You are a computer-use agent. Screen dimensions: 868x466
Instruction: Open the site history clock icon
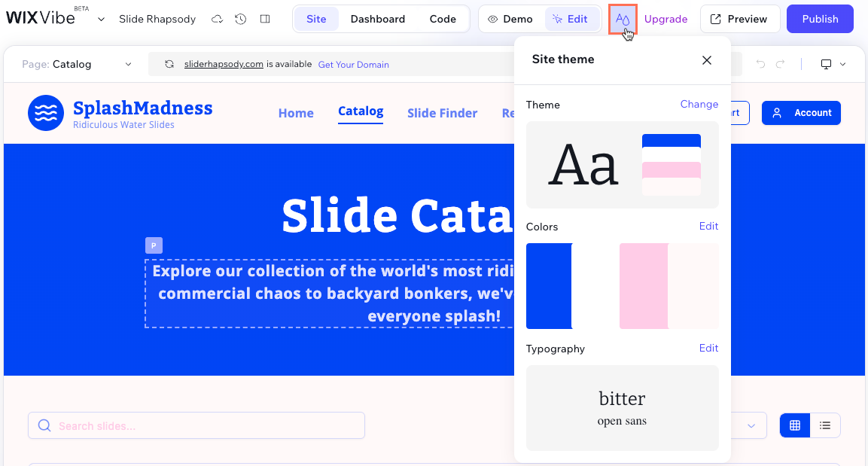(241, 19)
